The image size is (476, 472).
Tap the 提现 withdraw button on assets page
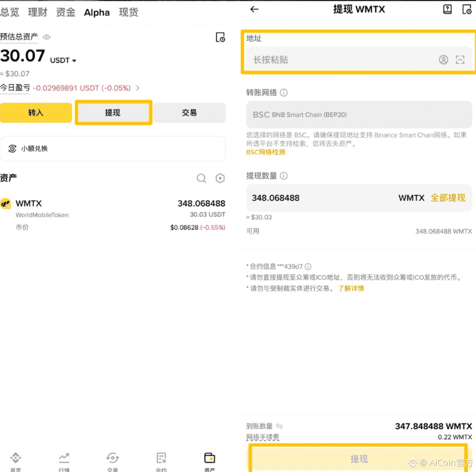[x=113, y=113]
